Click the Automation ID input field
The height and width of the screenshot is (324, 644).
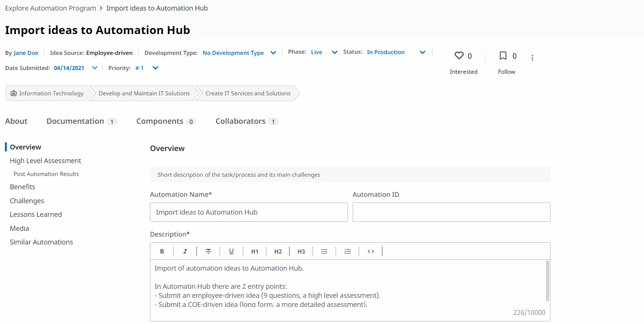[x=451, y=212]
